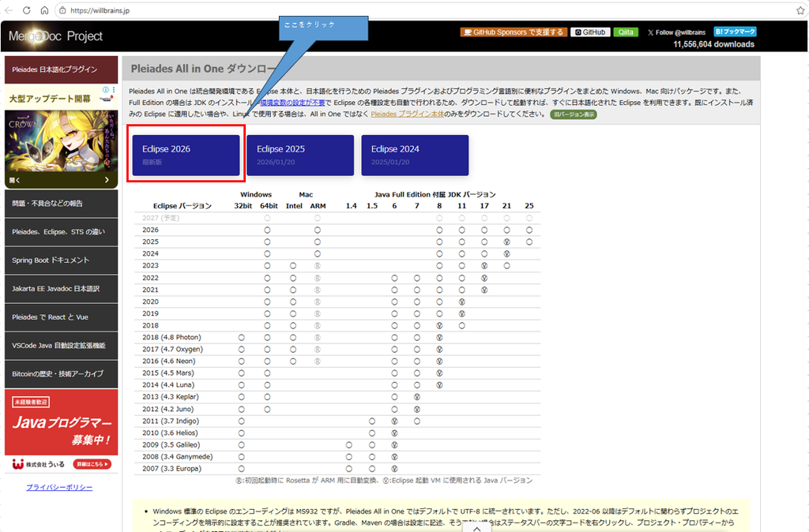
Task: Open the プライバシーポリシー link
Action: click(59, 487)
